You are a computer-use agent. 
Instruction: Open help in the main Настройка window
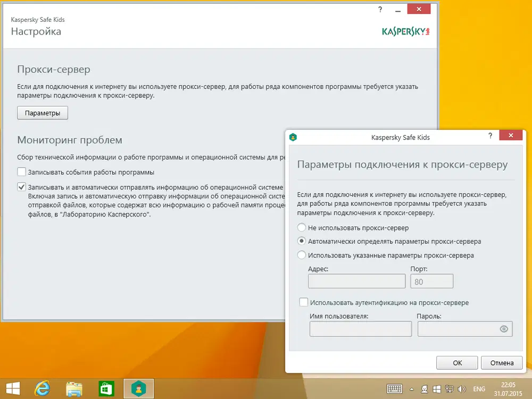(380, 10)
